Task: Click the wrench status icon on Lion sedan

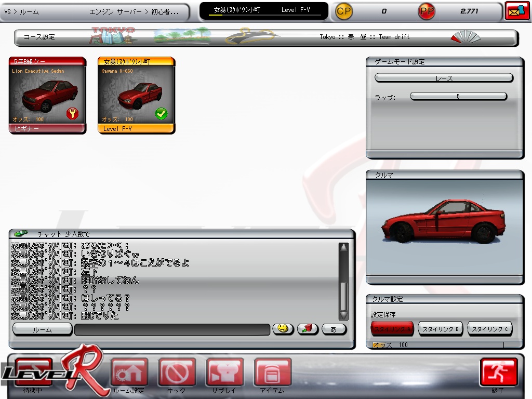Action: point(72,113)
